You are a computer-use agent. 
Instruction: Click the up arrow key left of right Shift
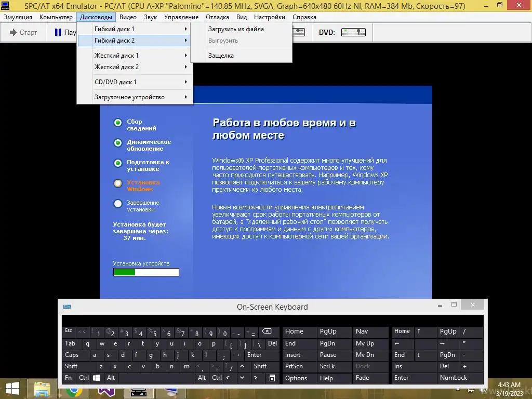[242, 366]
